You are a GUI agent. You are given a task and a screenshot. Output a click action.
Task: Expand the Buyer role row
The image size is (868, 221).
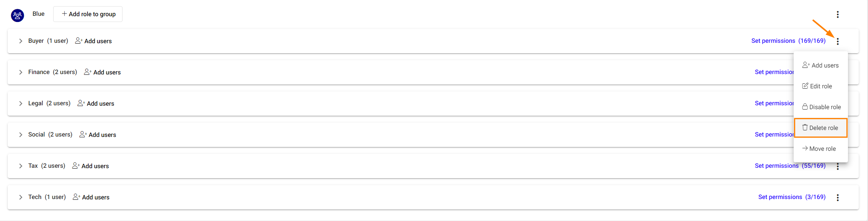(x=20, y=41)
